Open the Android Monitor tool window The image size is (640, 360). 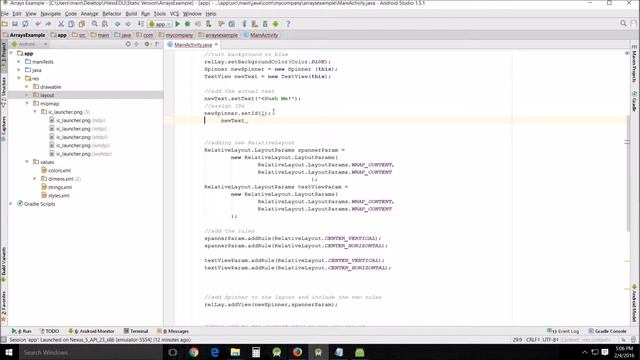click(91, 331)
